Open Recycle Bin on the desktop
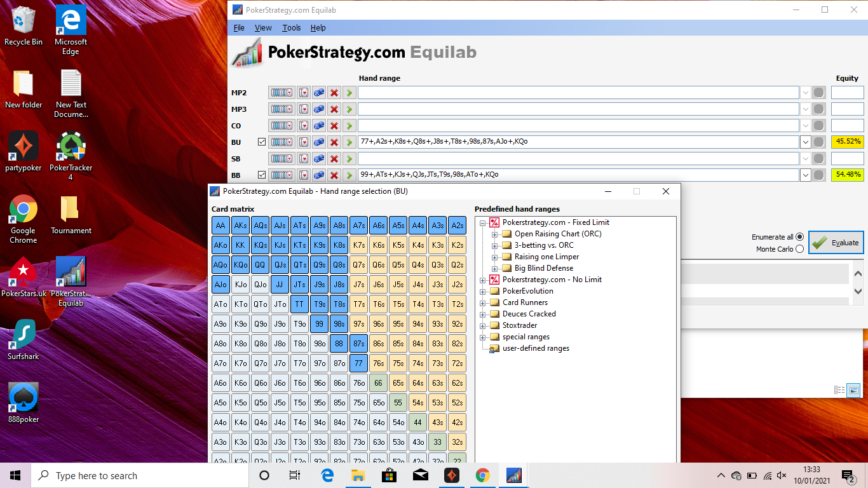The width and height of the screenshot is (868, 488). pyautogui.click(x=24, y=26)
